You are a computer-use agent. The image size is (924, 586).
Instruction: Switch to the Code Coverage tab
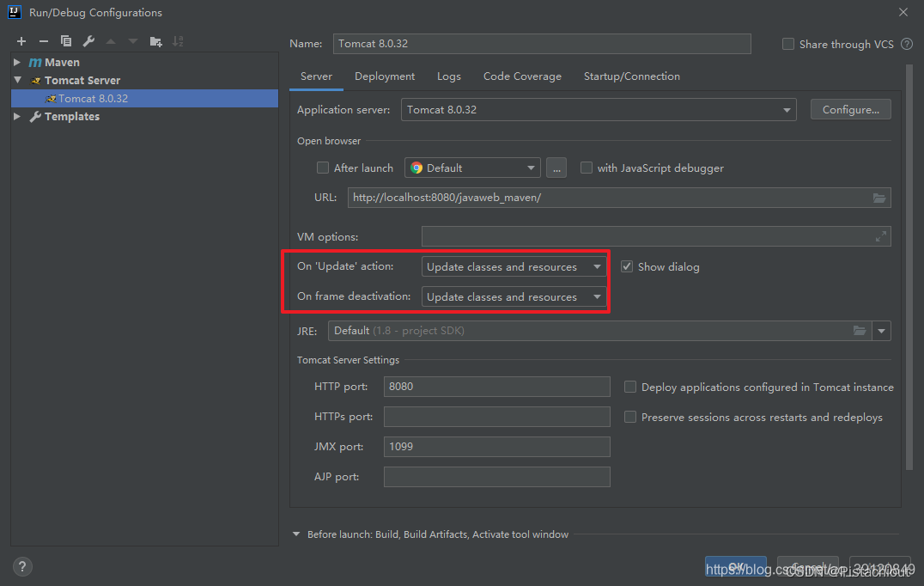[522, 76]
